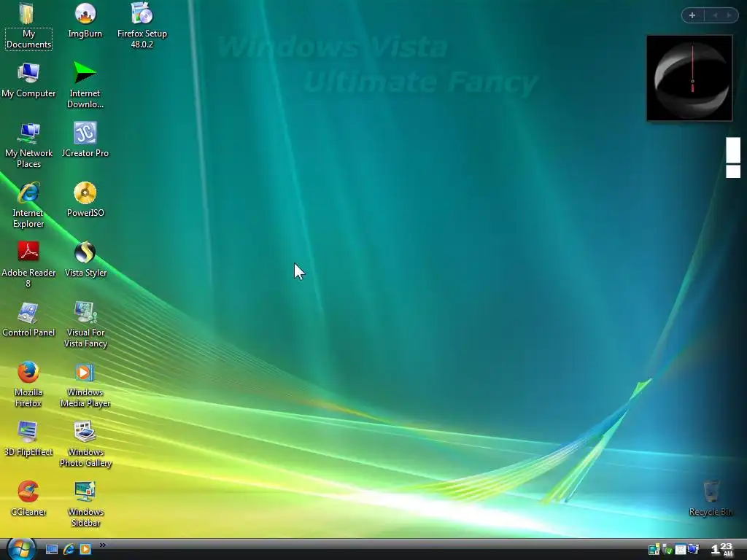
Task: Launch Media Player from Quick Launch
Action: point(85,550)
